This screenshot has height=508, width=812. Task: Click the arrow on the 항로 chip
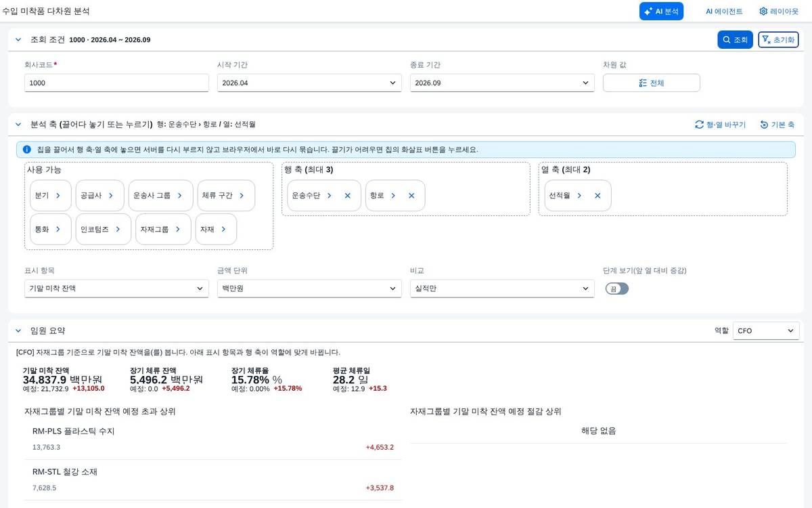click(394, 195)
